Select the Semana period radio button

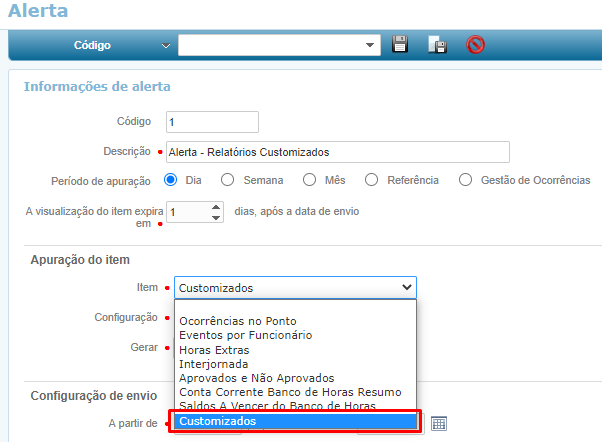(228, 180)
